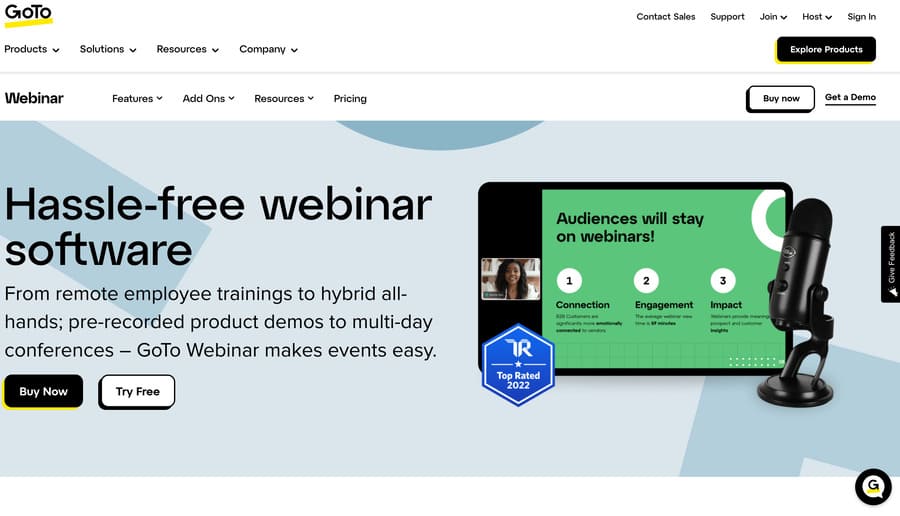Viewport: 900px width, 516px height.
Task: Open the Get a Demo link
Action: (850, 98)
